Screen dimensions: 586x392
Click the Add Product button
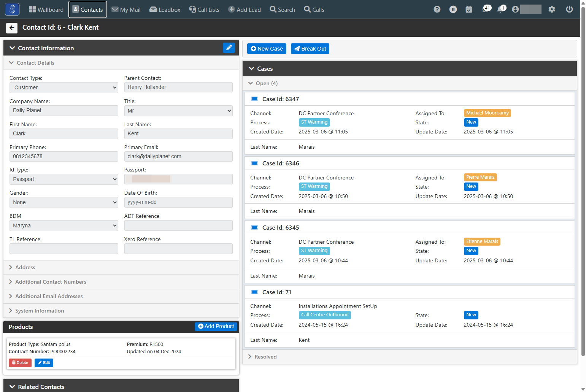pyautogui.click(x=216, y=326)
